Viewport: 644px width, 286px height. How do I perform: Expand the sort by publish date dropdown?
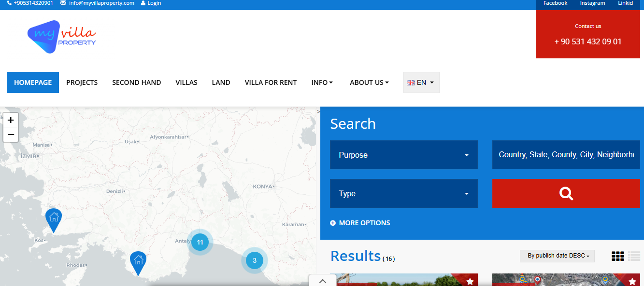pyautogui.click(x=557, y=256)
